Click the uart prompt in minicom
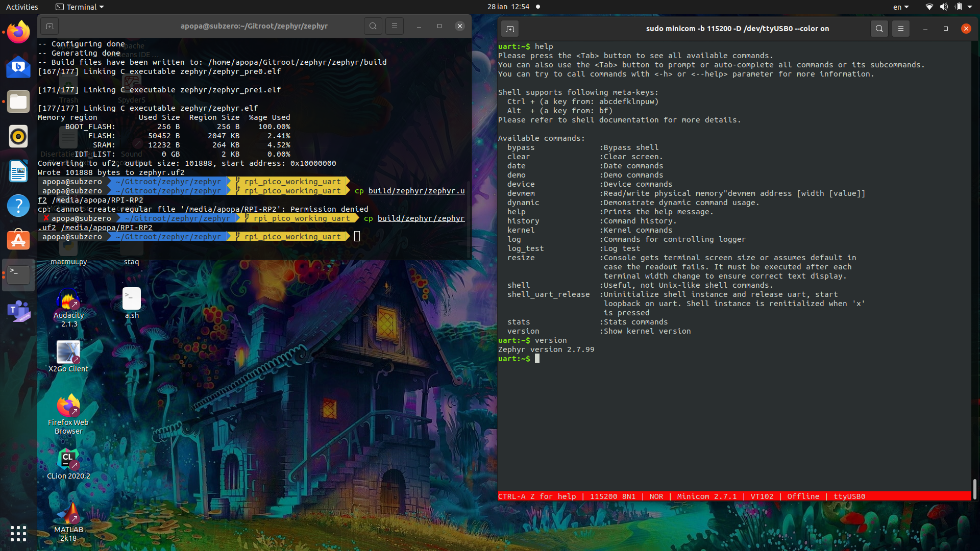Image resolution: width=980 pixels, height=551 pixels. tap(513, 359)
